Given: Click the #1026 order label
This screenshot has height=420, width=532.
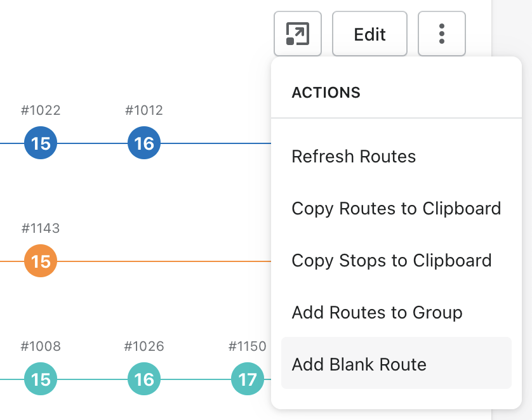Looking at the screenshot, I should (x=144, y=346).
